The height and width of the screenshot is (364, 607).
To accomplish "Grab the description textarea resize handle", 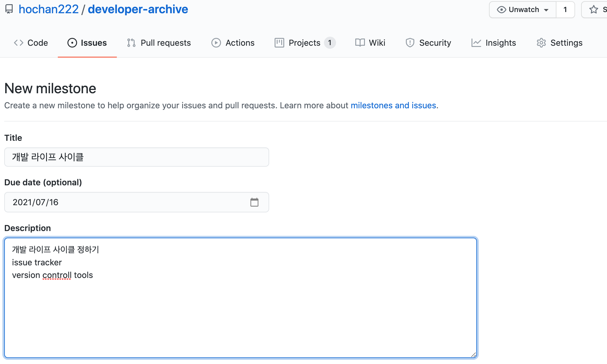I will [x=473, y=355].
